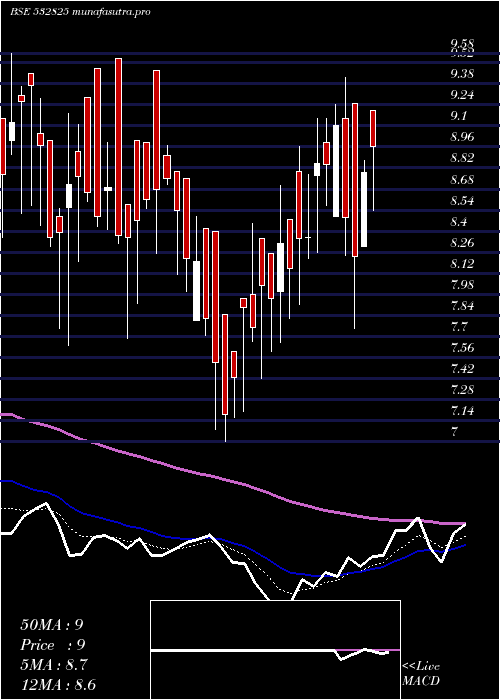Click the BSE 532825 munafasutra.pro header text
Image resolution: width=500 pixels, height=700 pixels.
click(79, 12)
